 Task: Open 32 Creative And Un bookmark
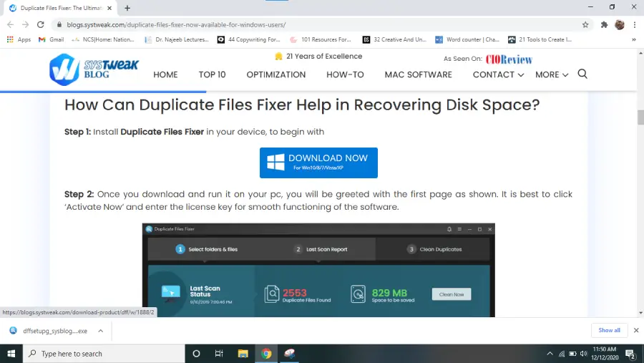tap(394, 39)
